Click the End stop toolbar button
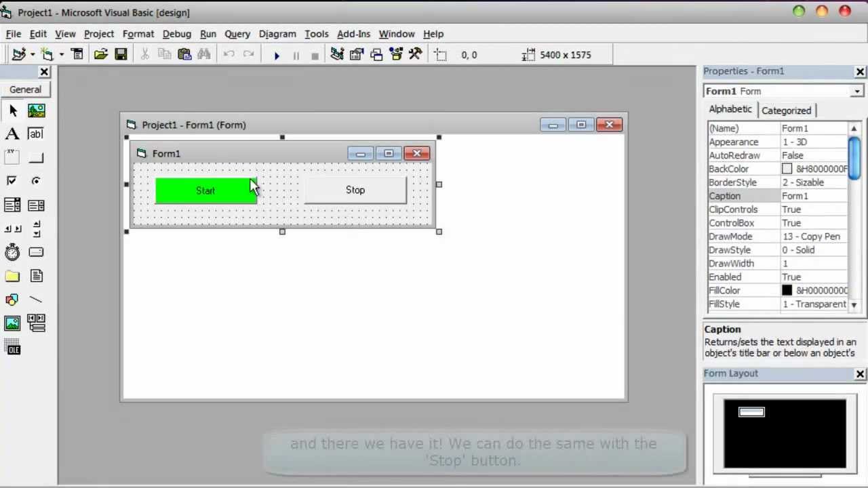Viewport: 868px width, 488px height. [x=315, y=56]
